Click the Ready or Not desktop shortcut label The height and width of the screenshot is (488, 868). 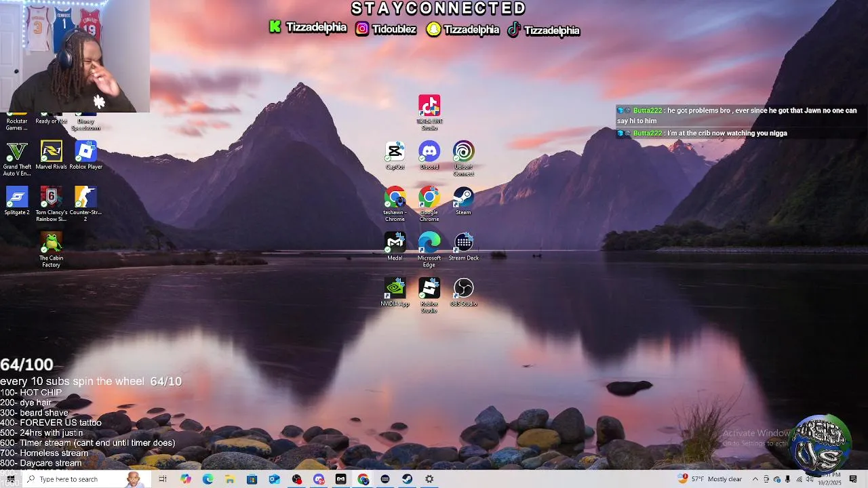coord(52,121)
